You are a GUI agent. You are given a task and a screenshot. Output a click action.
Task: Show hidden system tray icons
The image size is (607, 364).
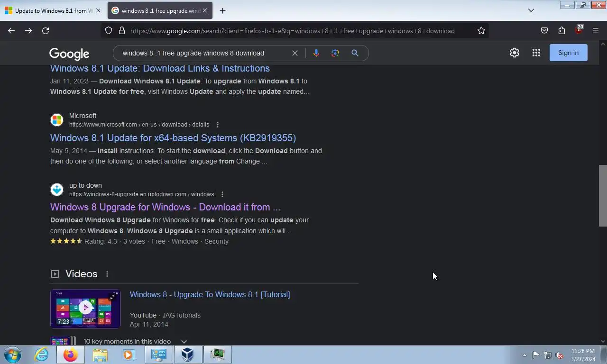[524, 355]
